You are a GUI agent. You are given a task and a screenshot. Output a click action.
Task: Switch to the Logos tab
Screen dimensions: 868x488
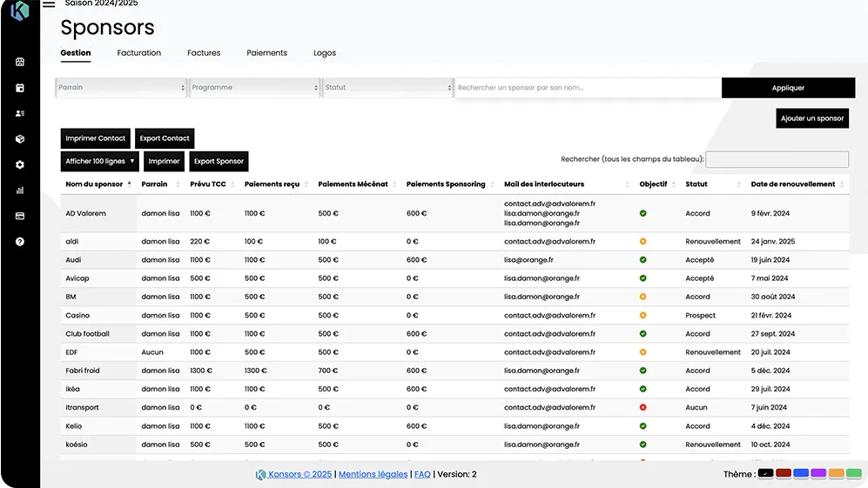[x=325, y=53]
